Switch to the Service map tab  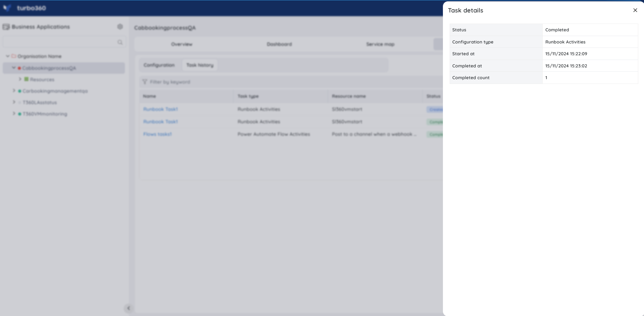coord(380,44)
